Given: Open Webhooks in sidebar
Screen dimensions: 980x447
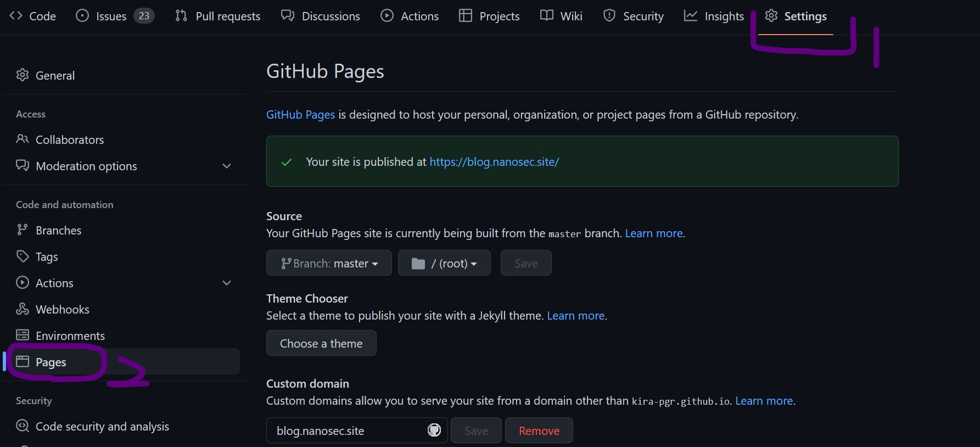Looking at the screenshot, I should click(121, 309).
